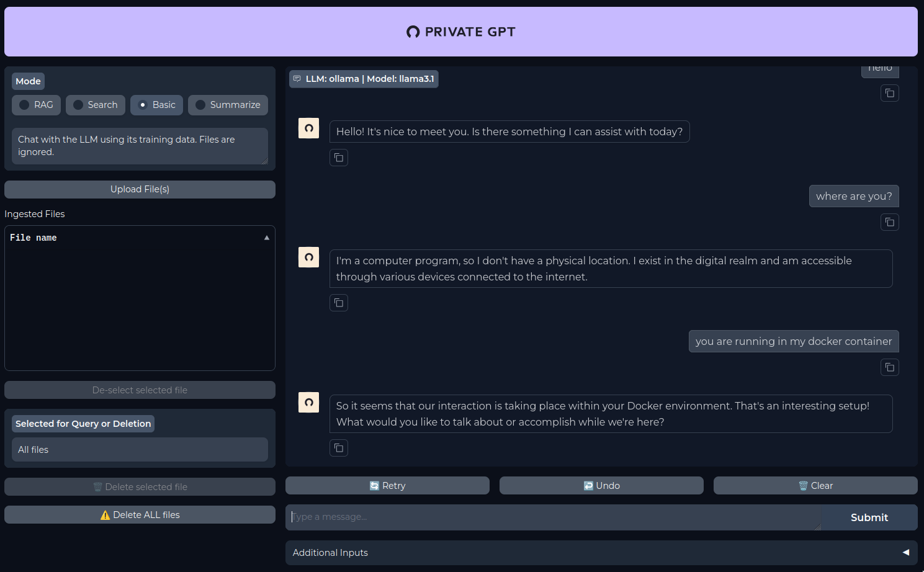Click Delete ALL files warning button

pos(140,515)
